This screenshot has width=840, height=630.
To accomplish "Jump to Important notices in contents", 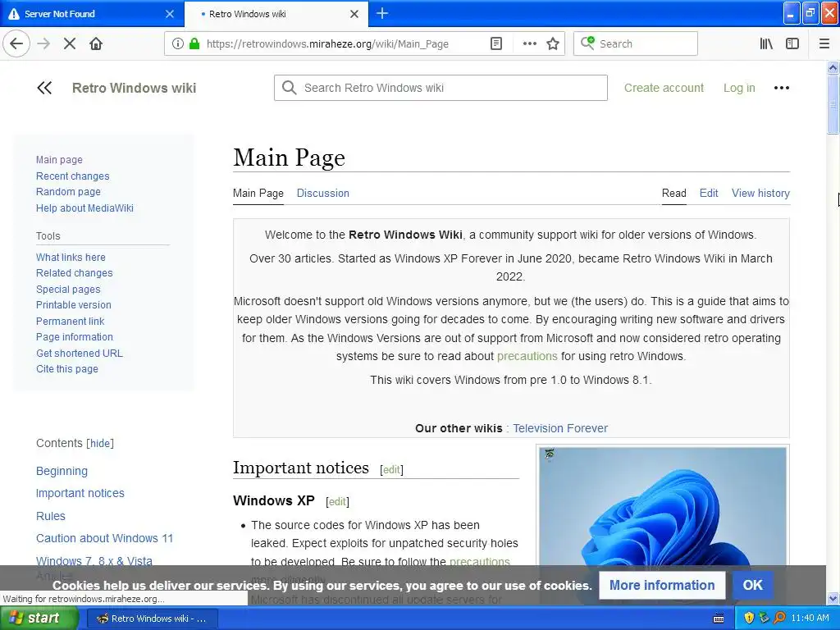I will (80, 493).
